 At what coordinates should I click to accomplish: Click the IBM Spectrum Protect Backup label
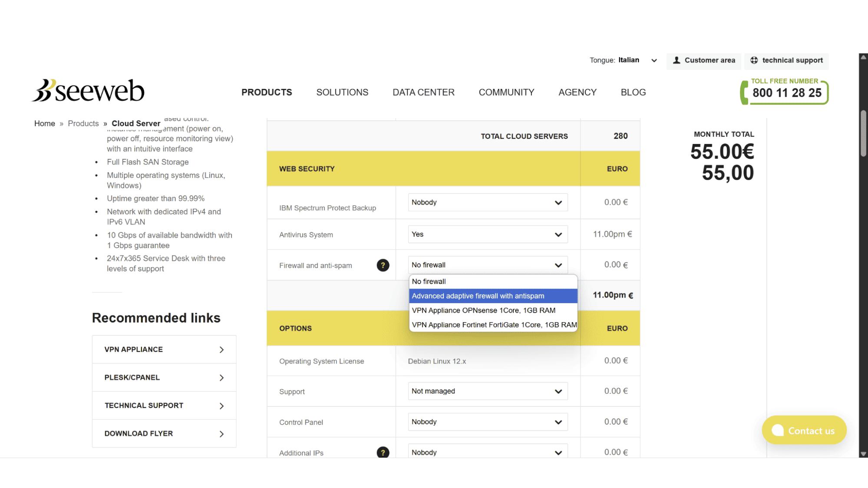327,208
